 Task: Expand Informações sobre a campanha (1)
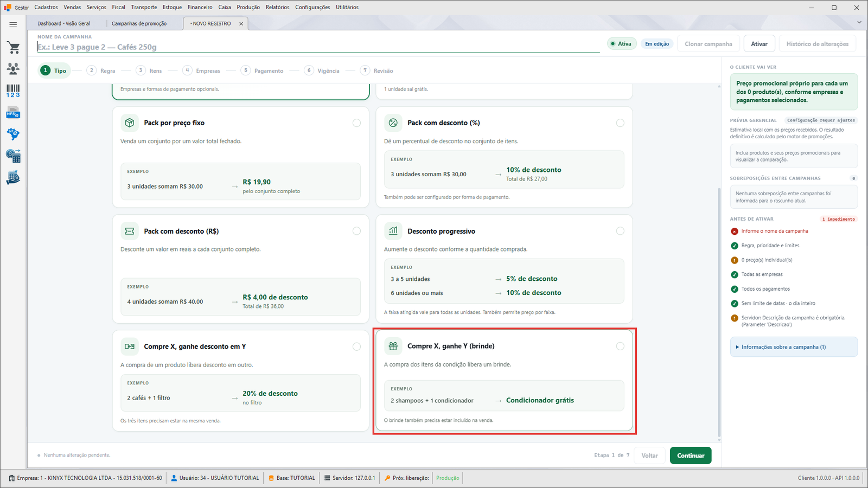[x=794, y=347]
